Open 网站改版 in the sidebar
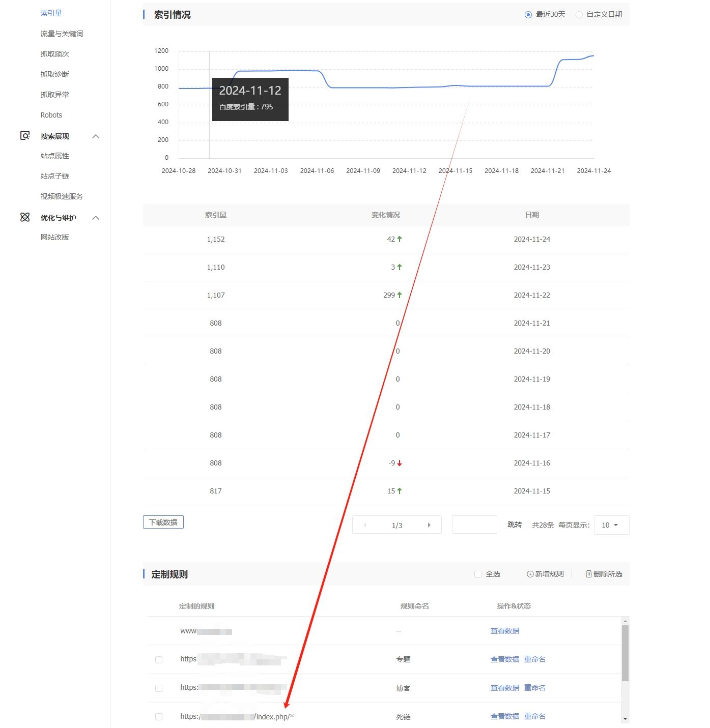 click(x=54, y=237)
